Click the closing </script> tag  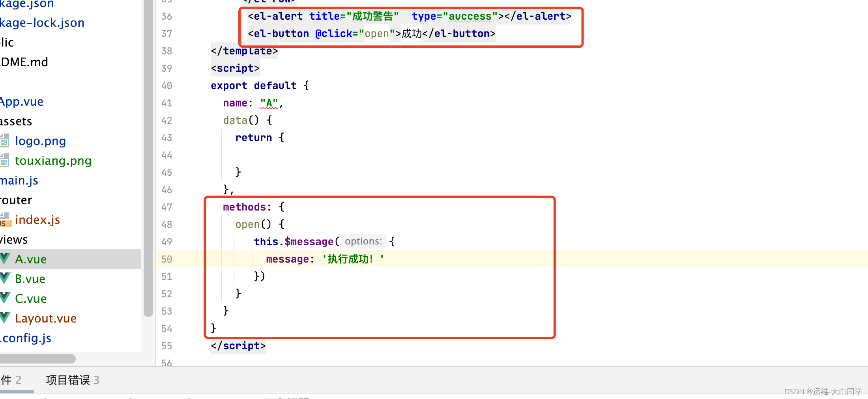pyautogui.click(x=238, y=346)
